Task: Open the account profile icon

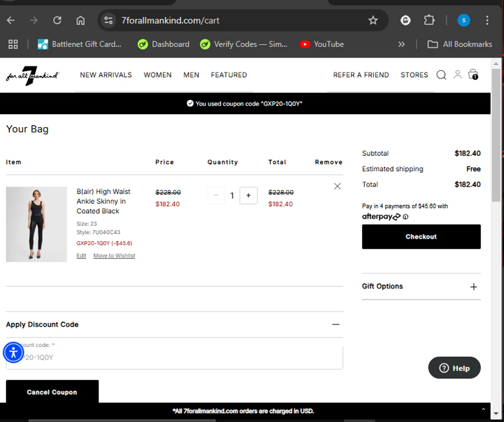Action: [457, 75]
